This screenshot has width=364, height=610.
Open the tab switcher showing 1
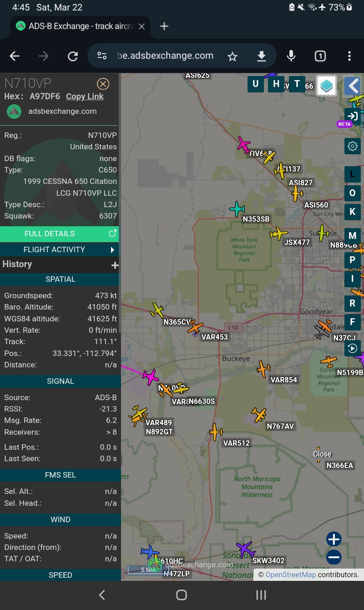pyautogui.click(x=320, y=56)
